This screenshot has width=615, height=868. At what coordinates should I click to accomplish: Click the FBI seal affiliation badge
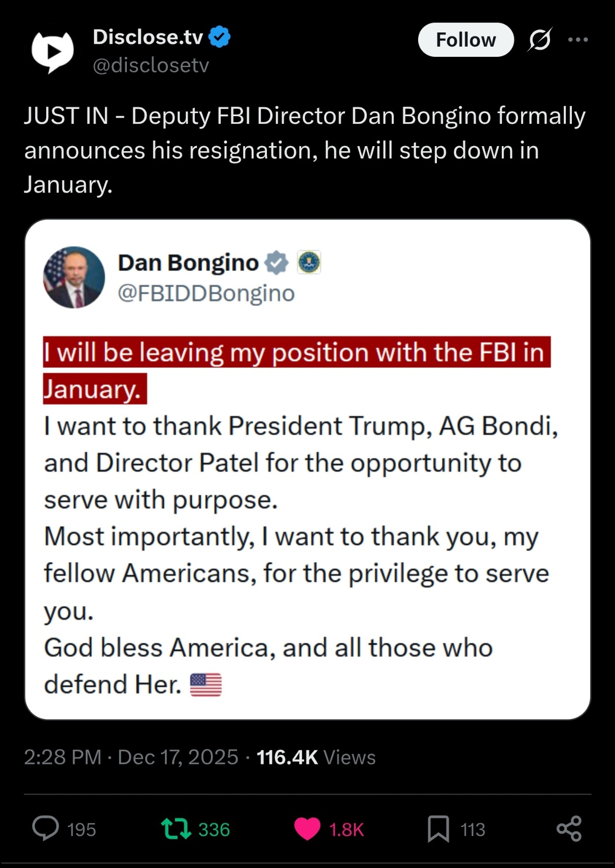coord(309,263)
